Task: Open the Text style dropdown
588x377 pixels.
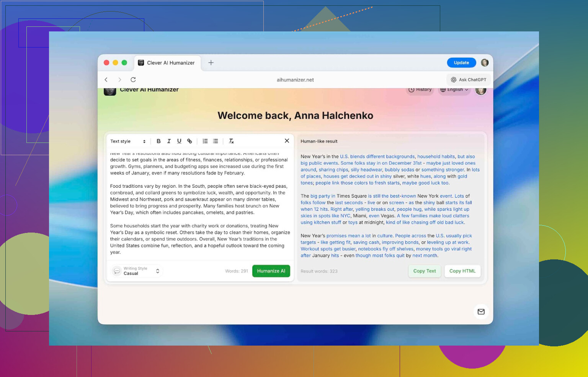Action: (128, 141)
